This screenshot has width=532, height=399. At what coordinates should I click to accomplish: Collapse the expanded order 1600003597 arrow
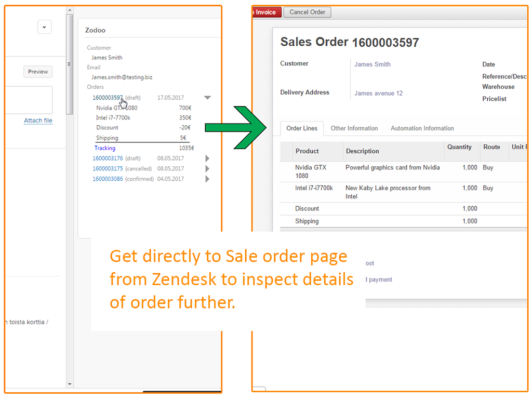[207, 98]
